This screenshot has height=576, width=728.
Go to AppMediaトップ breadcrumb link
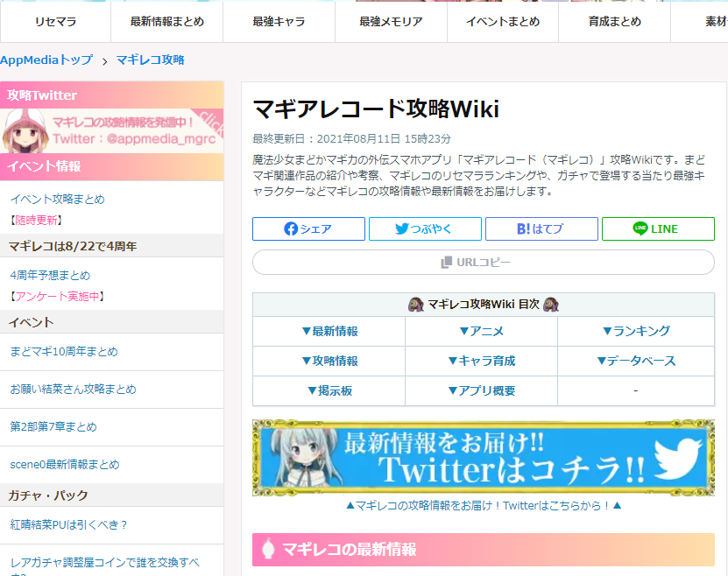[46, 60]
